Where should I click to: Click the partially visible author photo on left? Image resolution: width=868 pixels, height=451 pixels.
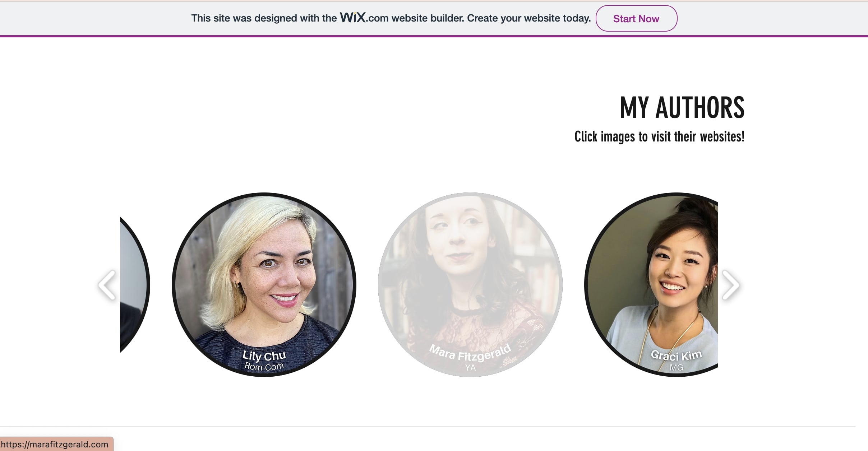134,284
